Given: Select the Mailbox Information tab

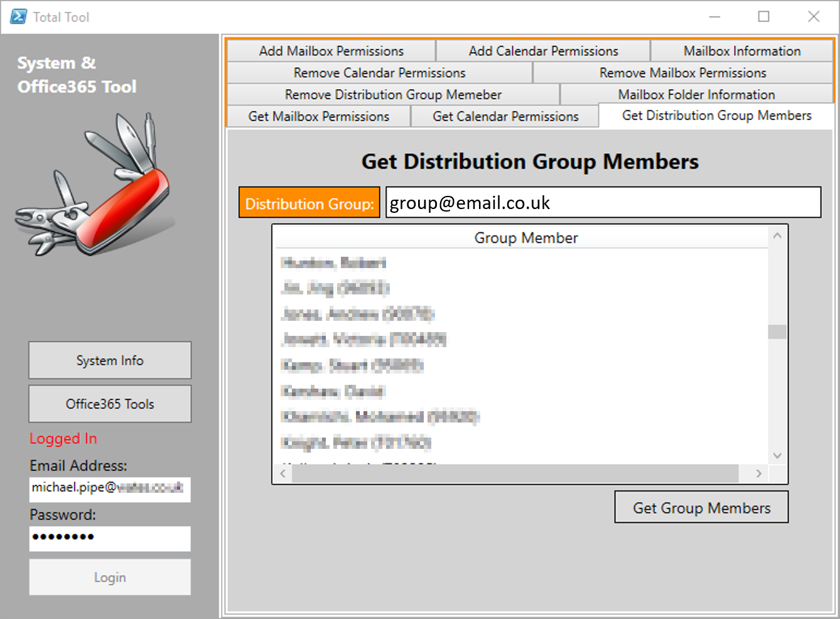Looking at the screenshot, I should [x=741, y=51].
